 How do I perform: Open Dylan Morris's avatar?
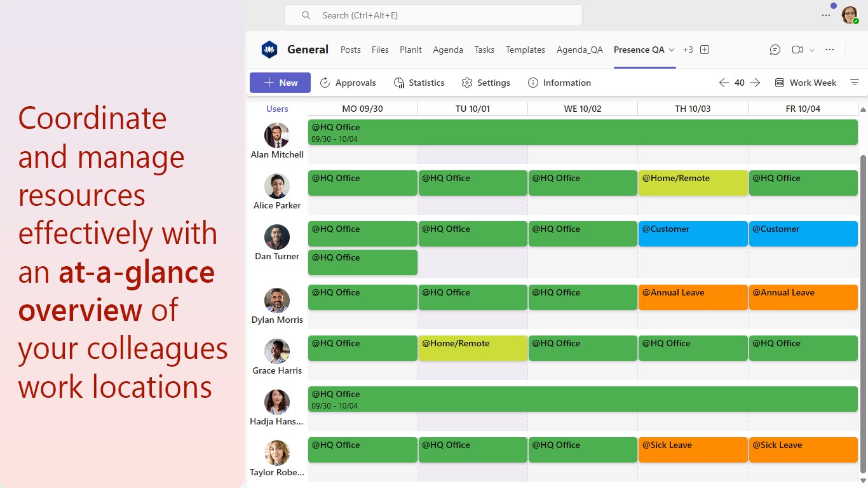point(277,301)
